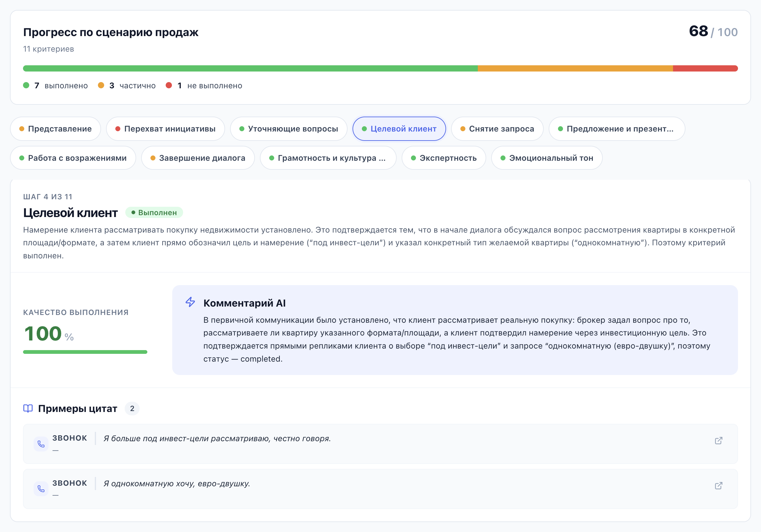Click the 'ШАГ 4 ИЗ 11' label

click(48, 197)
